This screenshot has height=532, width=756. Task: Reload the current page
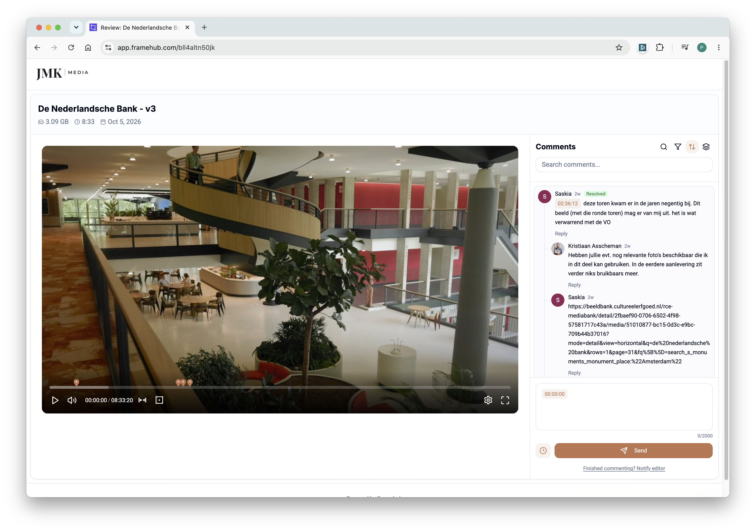71,47
